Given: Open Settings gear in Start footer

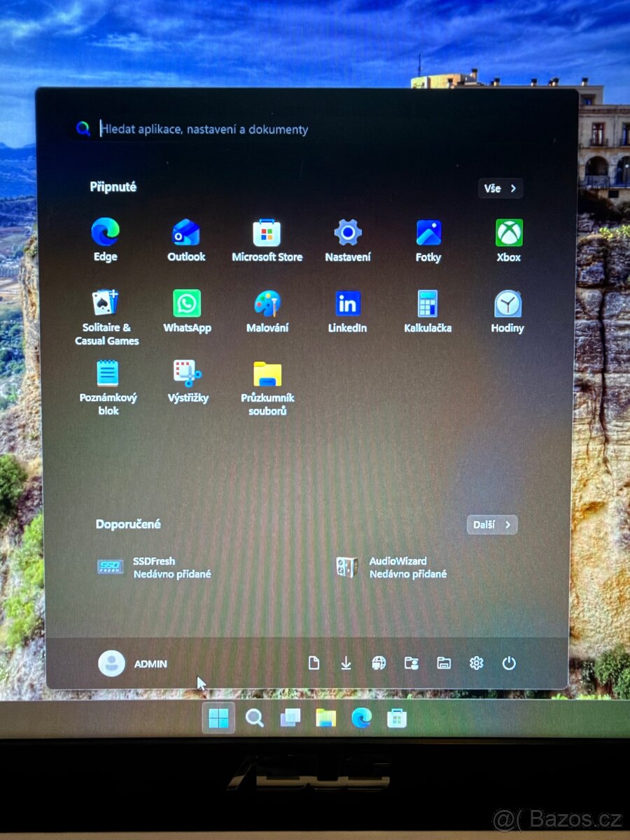Looking at the screenshot, I should [x=477, y=663].
